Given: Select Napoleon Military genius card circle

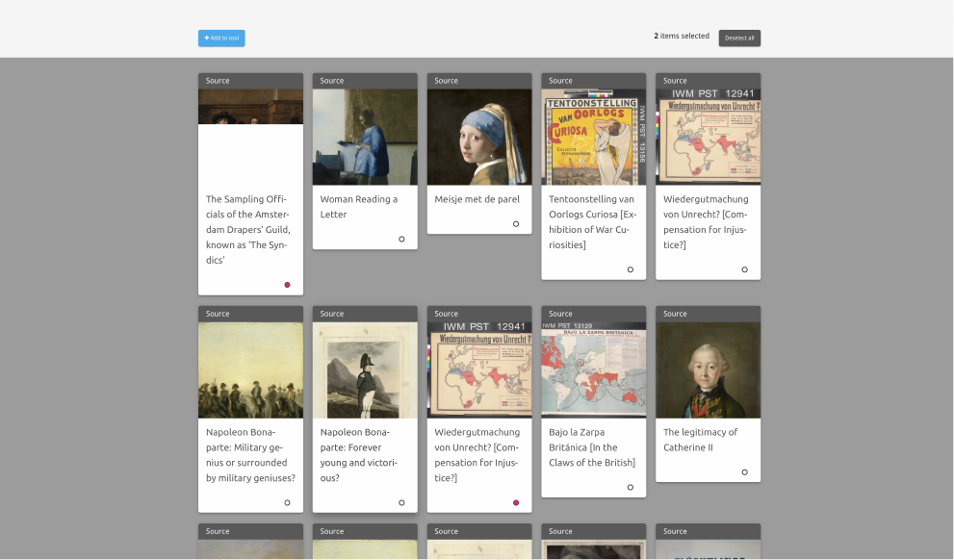Looking at the screenshot, I should [287, 502].
